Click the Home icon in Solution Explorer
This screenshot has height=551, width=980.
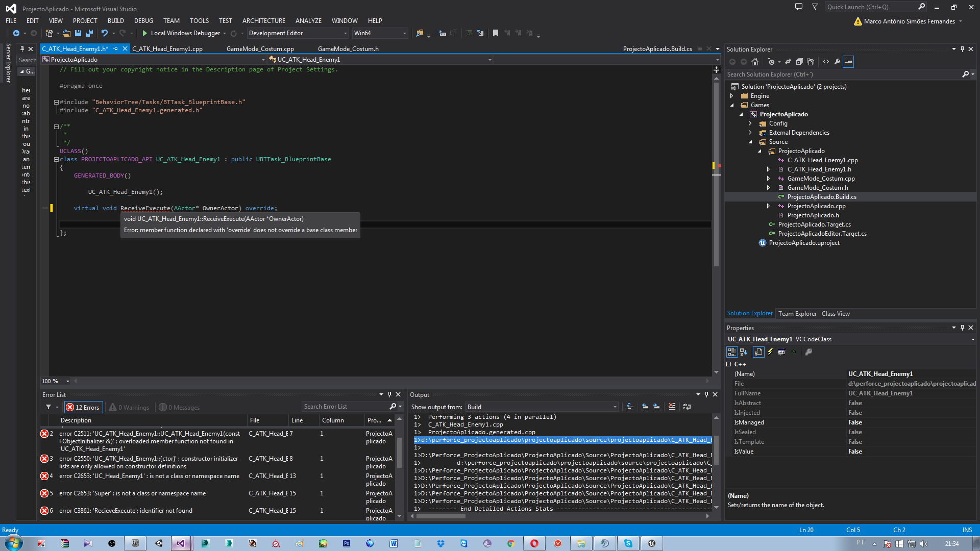tap(755, 62)
